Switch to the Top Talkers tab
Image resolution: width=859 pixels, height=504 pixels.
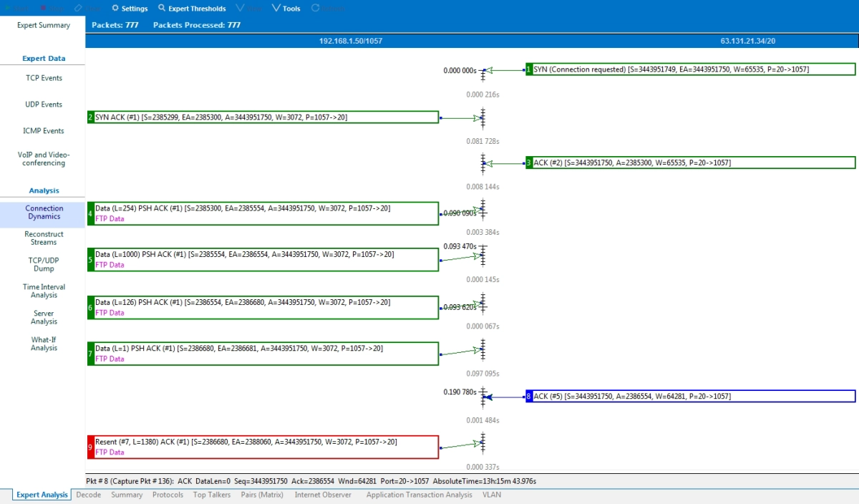tap(213, 495)
